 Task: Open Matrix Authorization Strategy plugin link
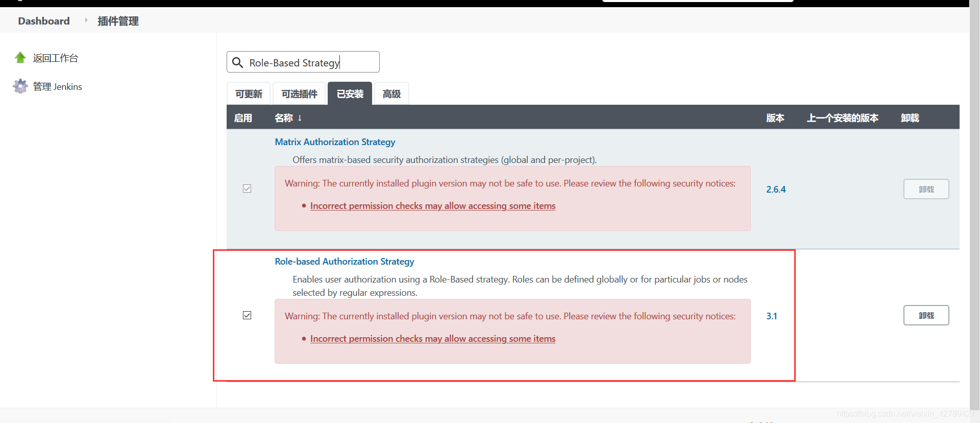(335, 142)
